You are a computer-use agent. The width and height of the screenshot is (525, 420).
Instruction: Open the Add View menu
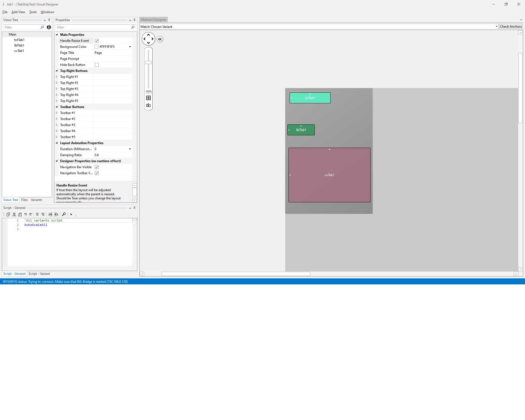click(18, 12)
